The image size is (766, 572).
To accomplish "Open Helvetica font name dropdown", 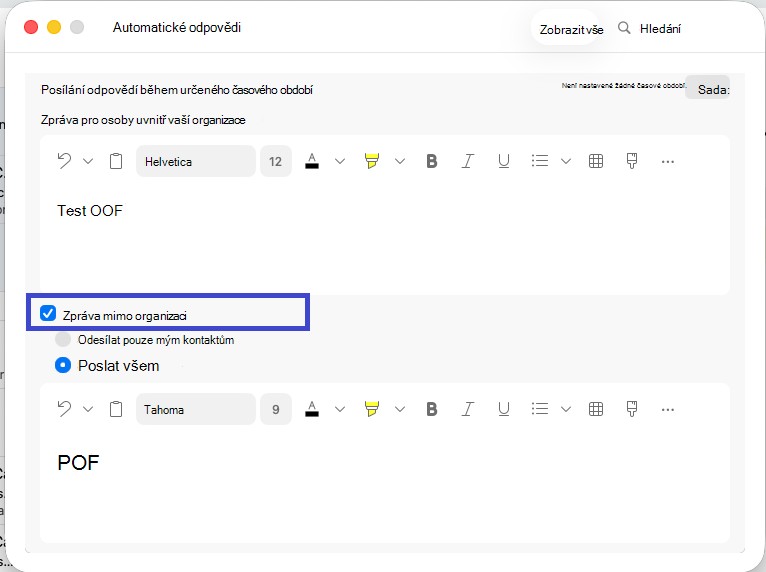I will point(195,161).
